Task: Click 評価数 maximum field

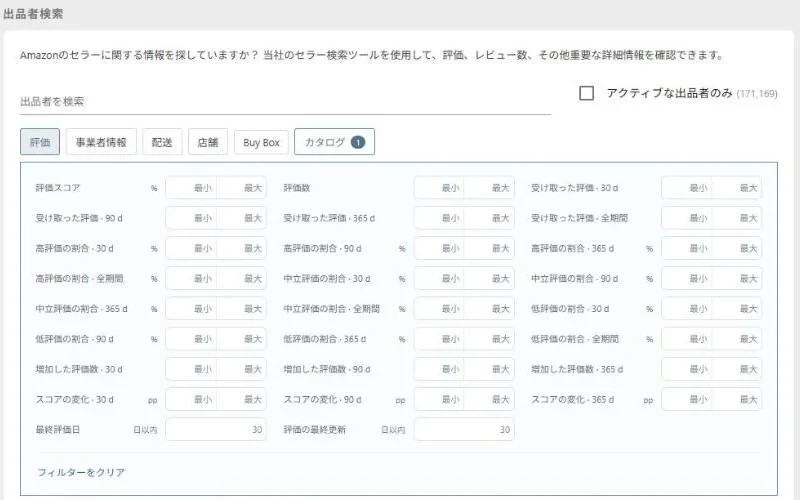Action: coord(489,188)
